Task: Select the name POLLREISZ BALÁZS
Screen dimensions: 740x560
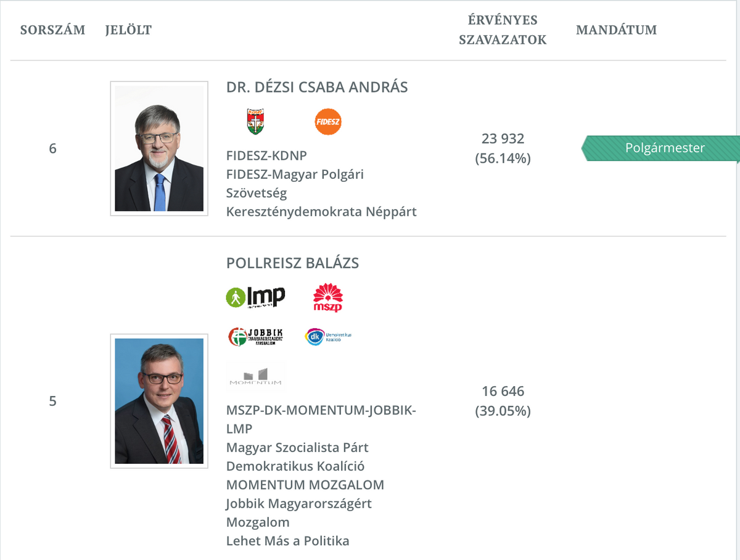Action: [293, 263]
